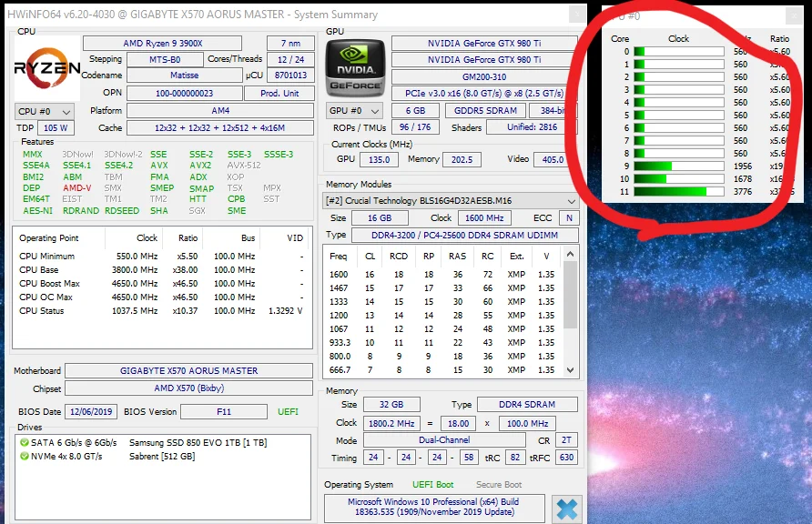Click the GDDR5 SDRAM field

485,111
